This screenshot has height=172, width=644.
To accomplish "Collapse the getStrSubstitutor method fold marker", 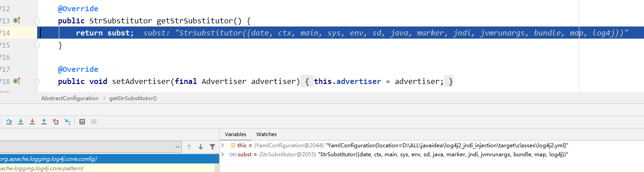I will 37,21.
